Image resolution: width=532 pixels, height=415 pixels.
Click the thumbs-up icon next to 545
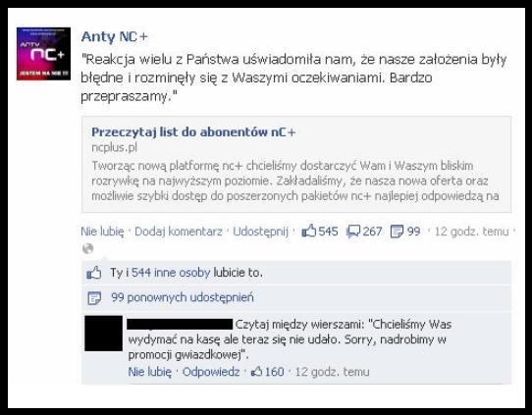point(308,231)
